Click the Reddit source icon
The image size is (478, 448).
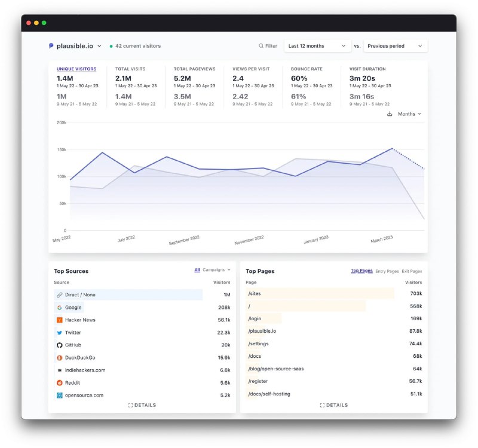(x=59, y=383)
